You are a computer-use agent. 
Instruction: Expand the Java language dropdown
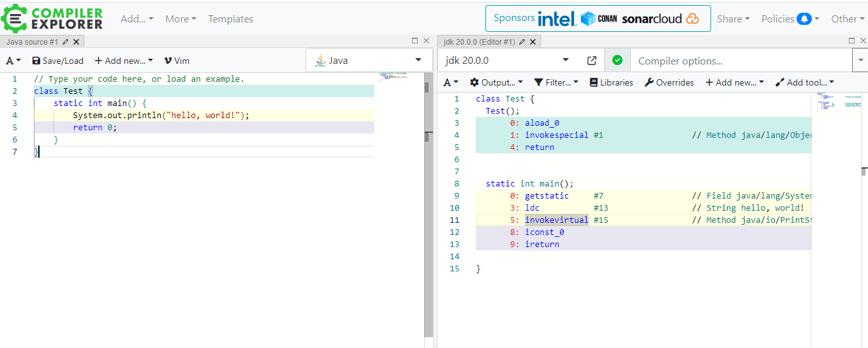click(x=369, y=60)
